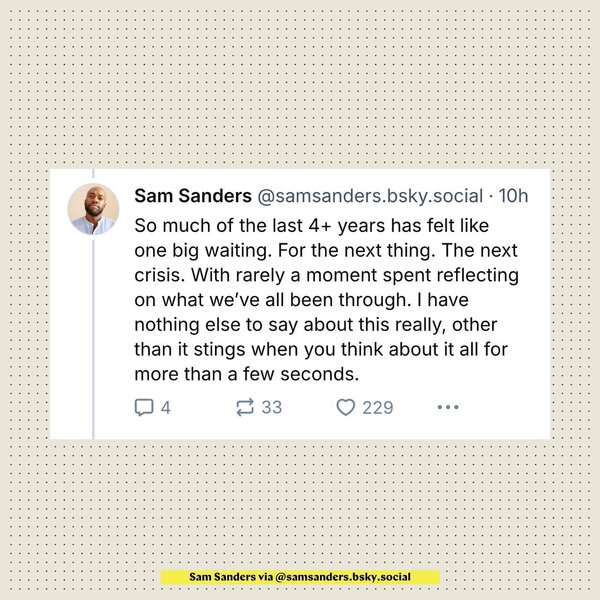View the 33 reposts count
600x600 pixels.
point(272,407)
